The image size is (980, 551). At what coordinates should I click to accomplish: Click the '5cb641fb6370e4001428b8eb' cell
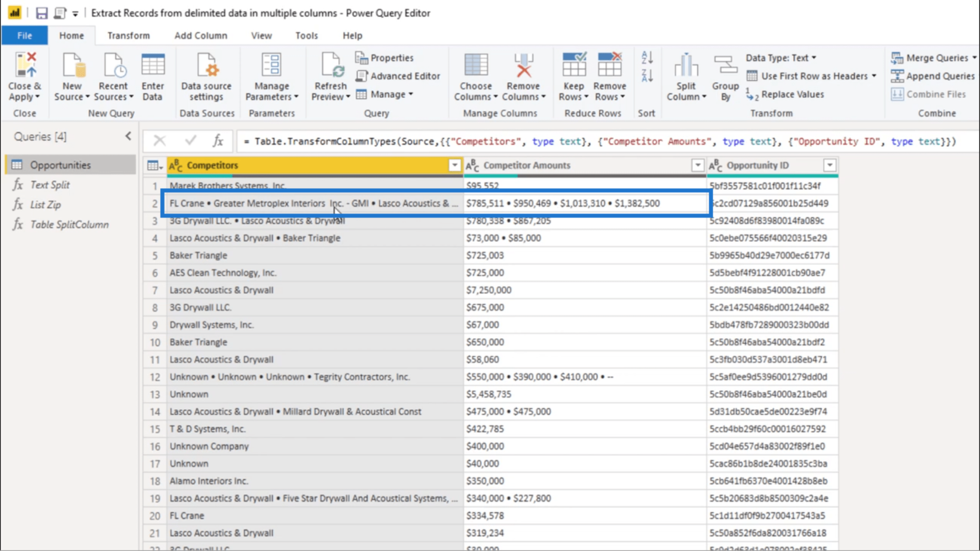coord(772,481)
